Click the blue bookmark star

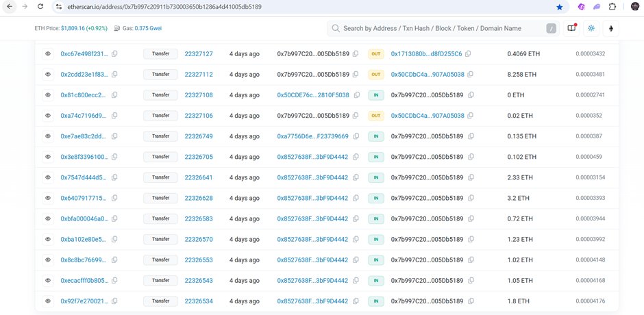coord(560,7)
